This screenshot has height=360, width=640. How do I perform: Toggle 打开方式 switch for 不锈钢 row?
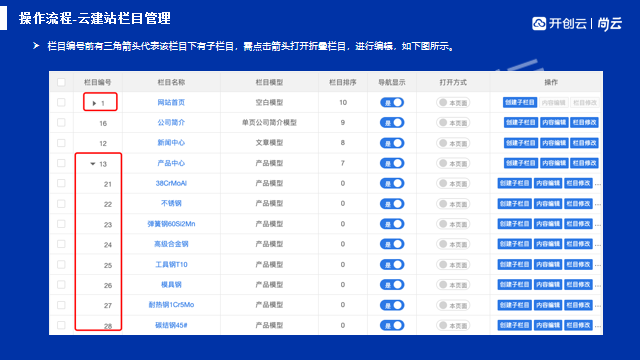[x=453, y=204]
